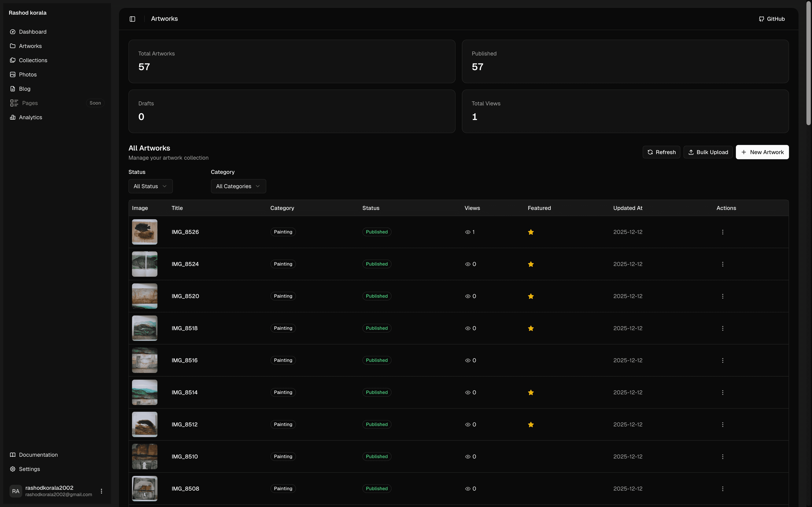Viewport: 812px width, 507px height.
Task: Open actions dropdown for IMG_8508
Action: click(x=722, y=489)
